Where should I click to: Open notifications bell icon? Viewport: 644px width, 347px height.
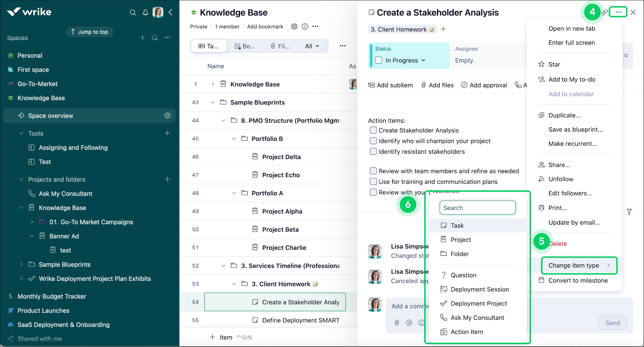(x=145, y=13)
